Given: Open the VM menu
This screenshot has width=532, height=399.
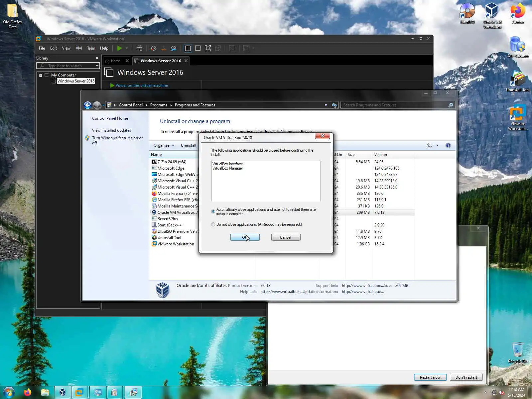Looking at the screenshot, I should pyautogui.click(x=79, y=48).
